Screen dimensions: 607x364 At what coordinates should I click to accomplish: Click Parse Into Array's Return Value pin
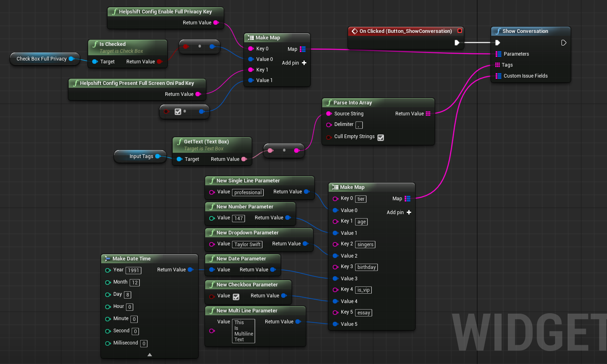pos(428,114)
